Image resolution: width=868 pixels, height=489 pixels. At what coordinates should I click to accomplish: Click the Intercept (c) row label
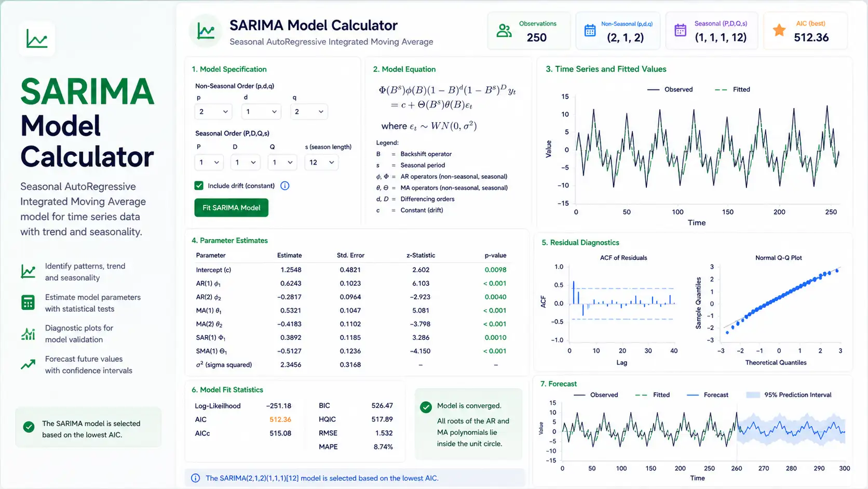click(x=213, y=270)
